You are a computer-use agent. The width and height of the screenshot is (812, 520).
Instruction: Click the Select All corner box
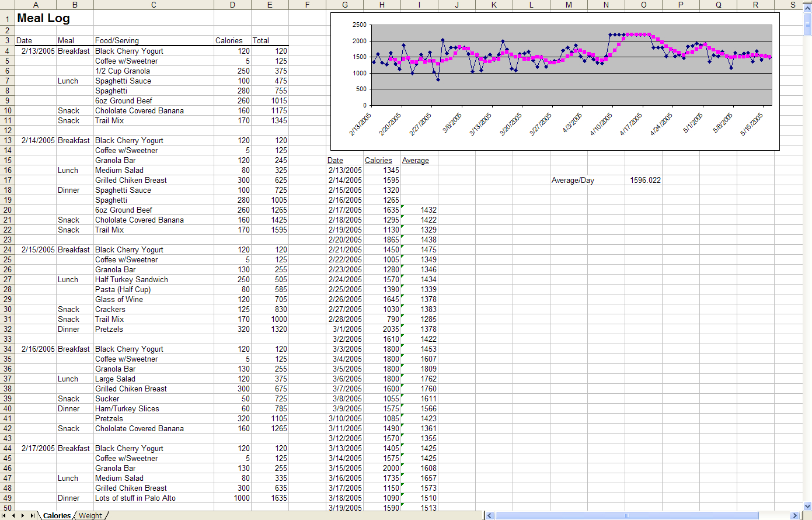(7, 5)
